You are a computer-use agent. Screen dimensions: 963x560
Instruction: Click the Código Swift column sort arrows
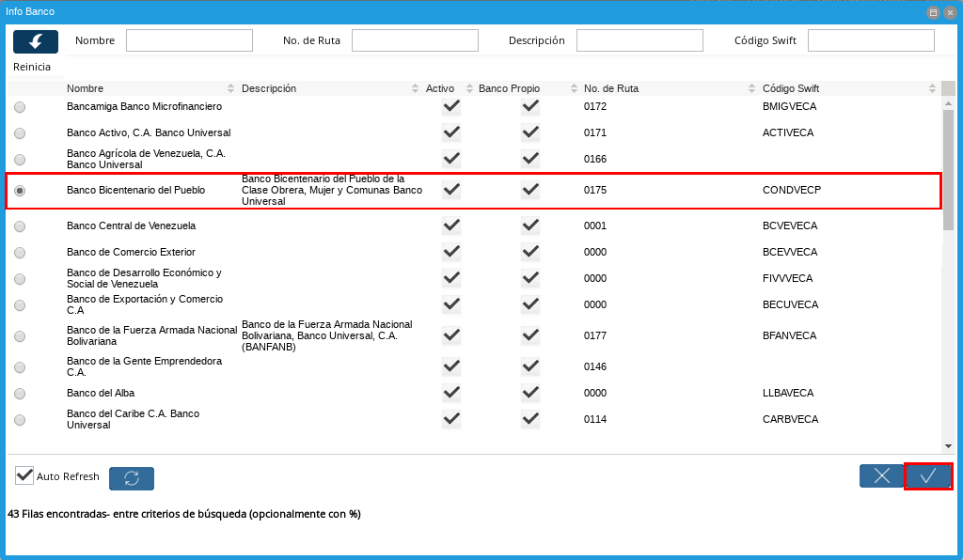tap(931, 88)
